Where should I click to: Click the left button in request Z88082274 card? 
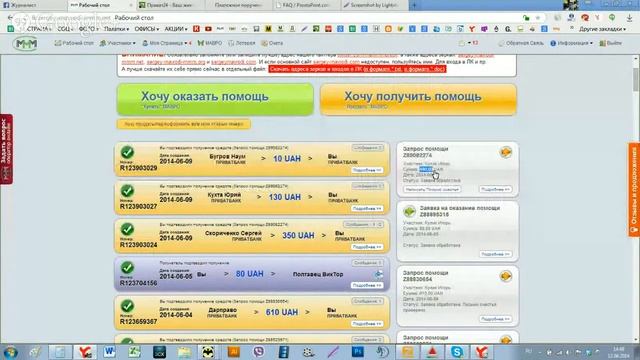pos(432,189)
